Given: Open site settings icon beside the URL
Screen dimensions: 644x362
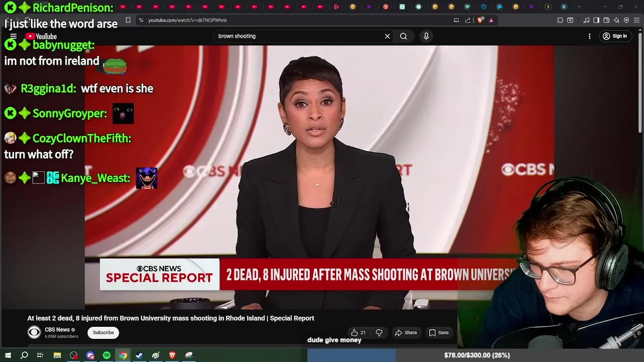Looking at the screenshot, I should tap(141, 20).
